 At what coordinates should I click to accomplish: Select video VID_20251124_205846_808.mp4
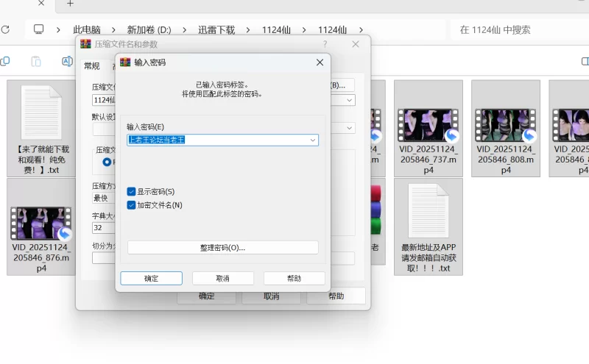coord(506,129)
